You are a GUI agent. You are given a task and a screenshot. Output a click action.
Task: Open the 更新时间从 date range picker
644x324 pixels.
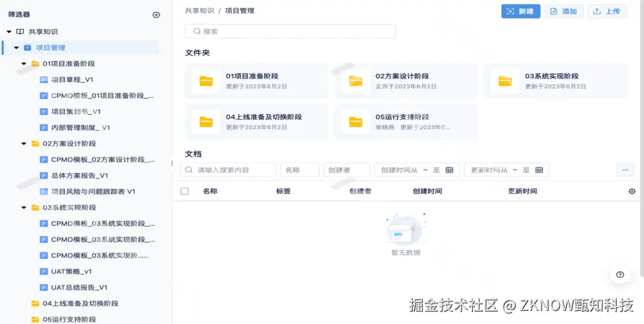[x=506, y=170]
